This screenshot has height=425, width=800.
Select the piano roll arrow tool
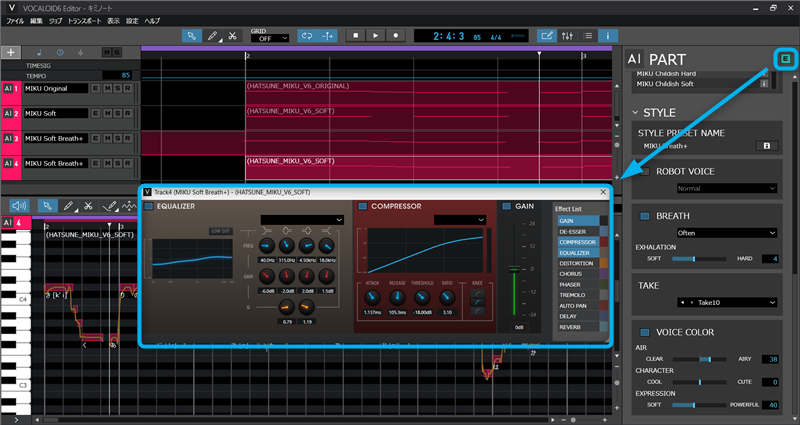tap(47, 206)
